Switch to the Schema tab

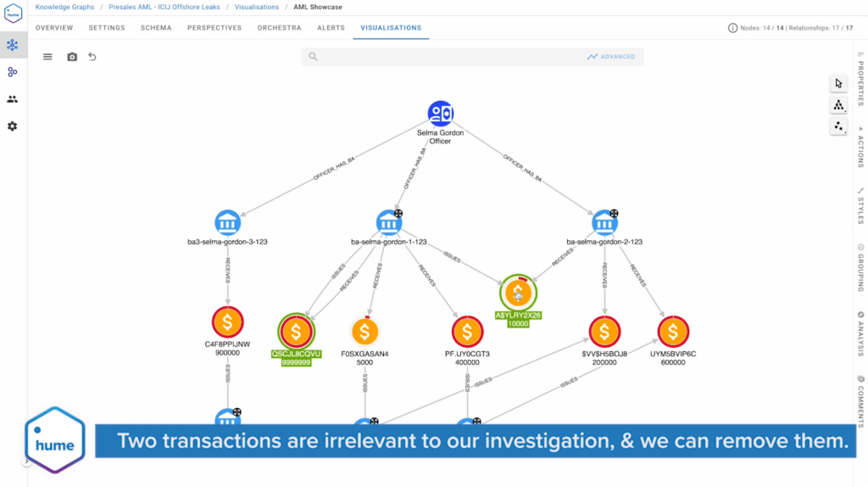(x=156, y=28)
